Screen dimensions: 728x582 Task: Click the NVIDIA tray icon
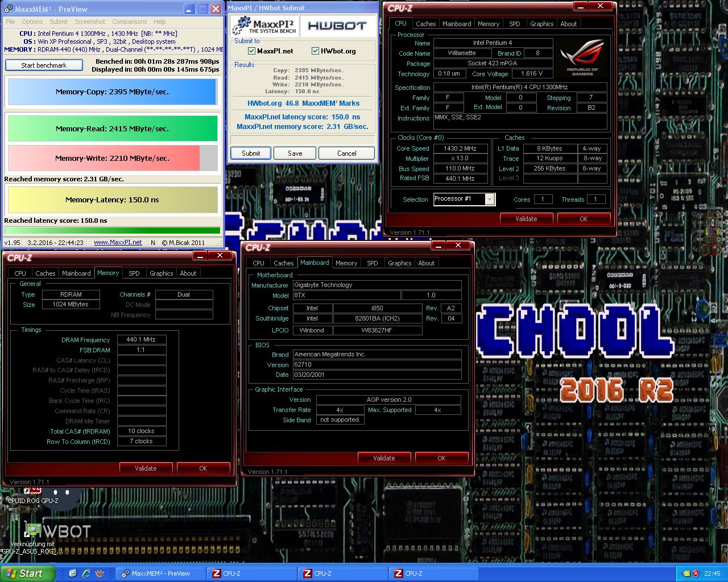(x=686, y=573)
